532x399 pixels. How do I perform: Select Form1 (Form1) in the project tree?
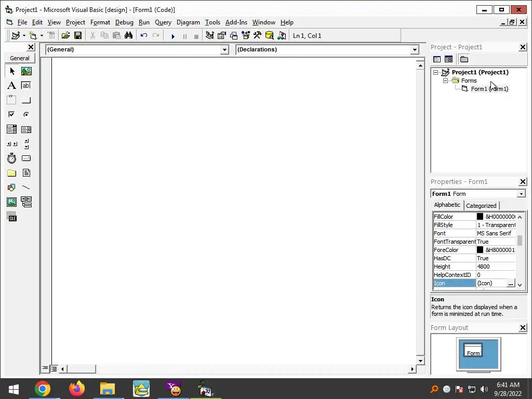(x=489, y=89)
